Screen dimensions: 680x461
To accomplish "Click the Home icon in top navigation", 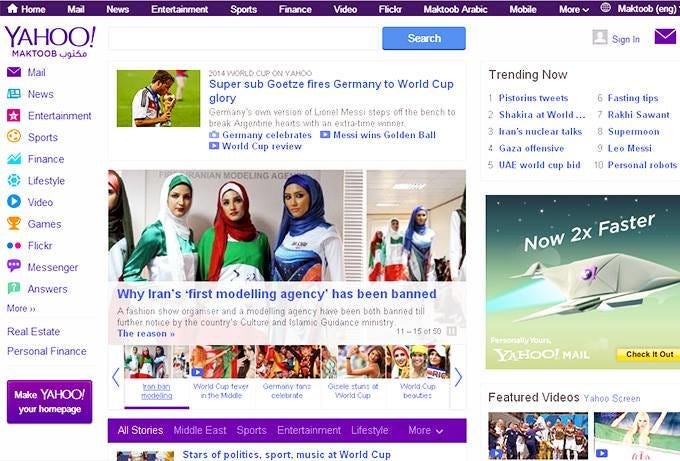I will pyautogui.click(x=13, y=8).
